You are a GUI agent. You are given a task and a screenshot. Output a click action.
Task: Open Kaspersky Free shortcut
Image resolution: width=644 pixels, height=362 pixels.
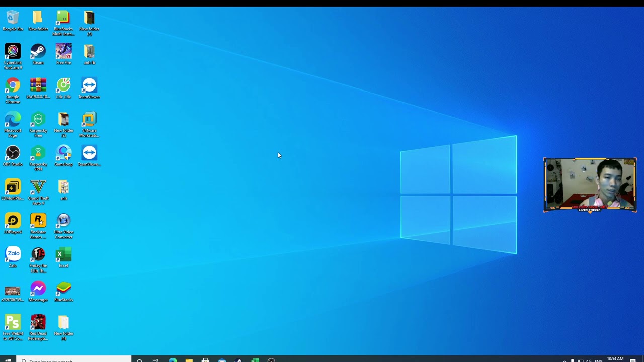[x=38, y=125]
